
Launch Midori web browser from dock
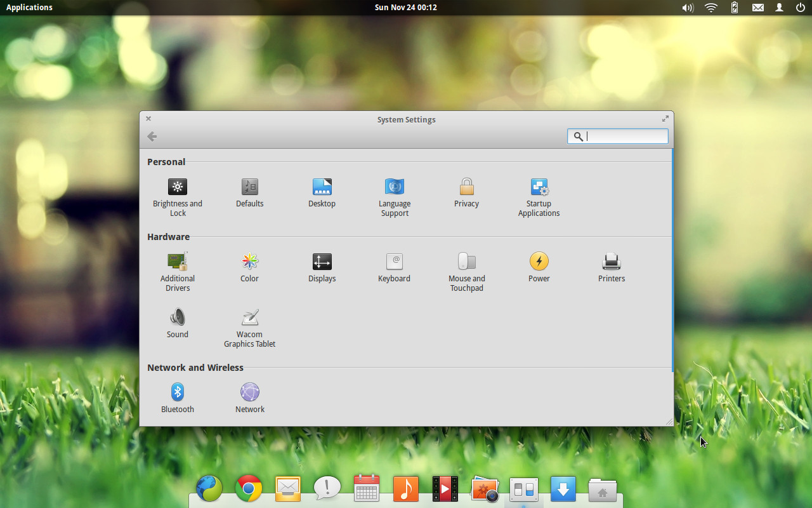point(209,488)
